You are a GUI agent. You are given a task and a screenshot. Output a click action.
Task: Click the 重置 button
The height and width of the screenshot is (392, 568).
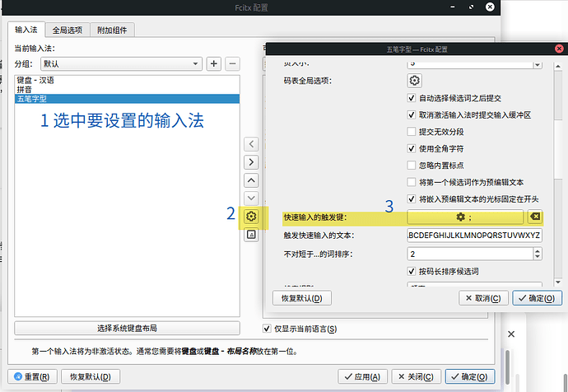(32, 377)
